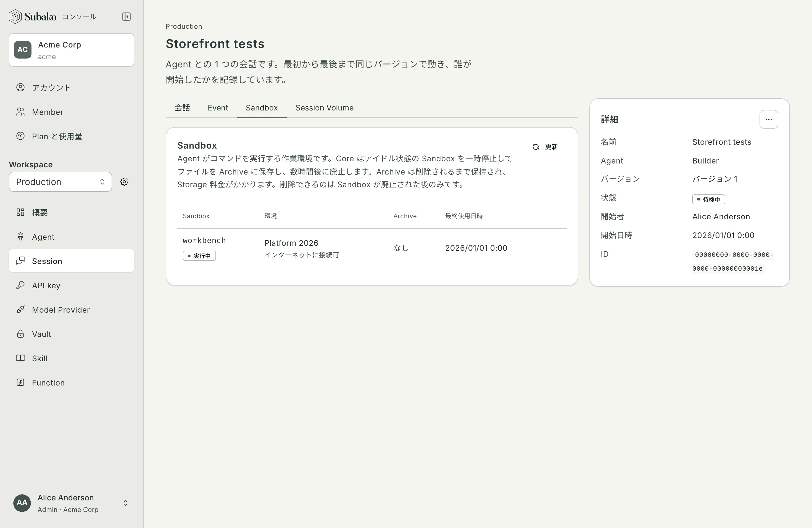Click the Function icon
The height and width of the screenshot is (528, 812).
20,382
